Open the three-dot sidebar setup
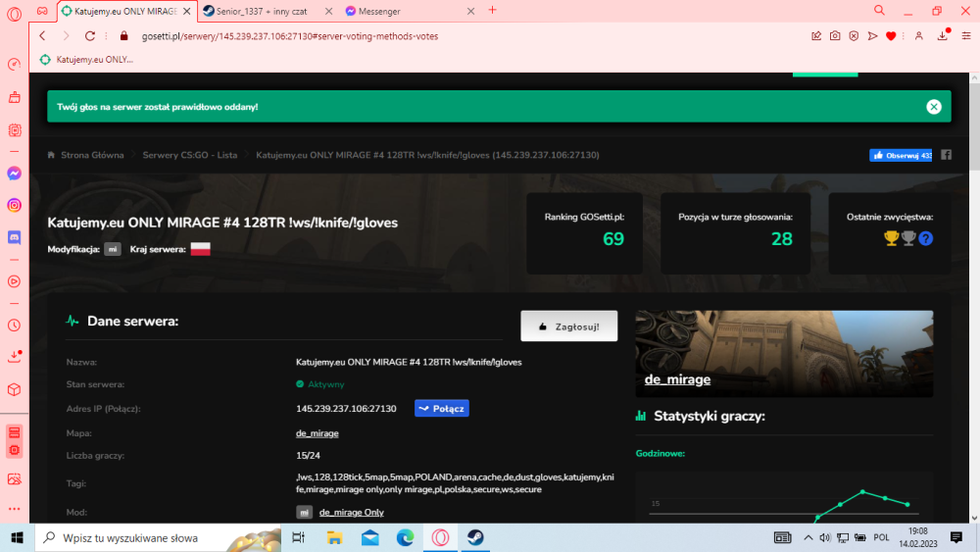 15,509
